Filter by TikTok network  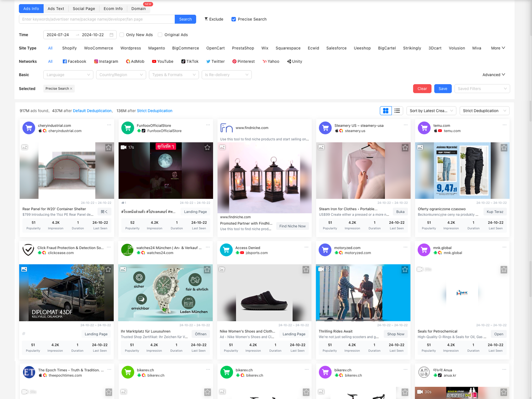pyautogui.click(x=190, y=62)
